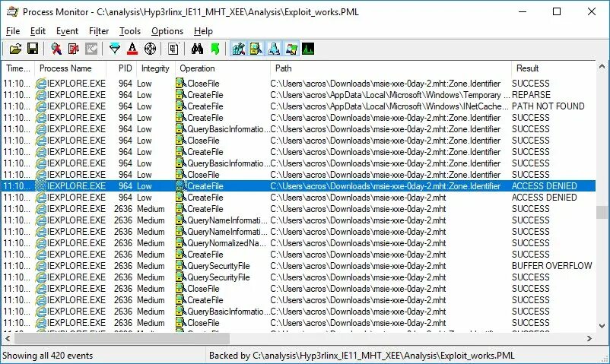Click the Path column header
610x364 pixels.
pos(391,68)
